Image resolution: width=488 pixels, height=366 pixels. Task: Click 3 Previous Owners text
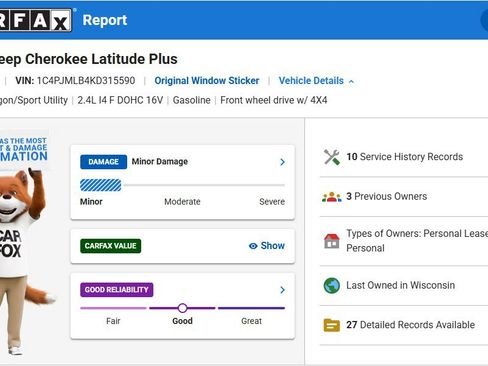click(x=386, y=196)
